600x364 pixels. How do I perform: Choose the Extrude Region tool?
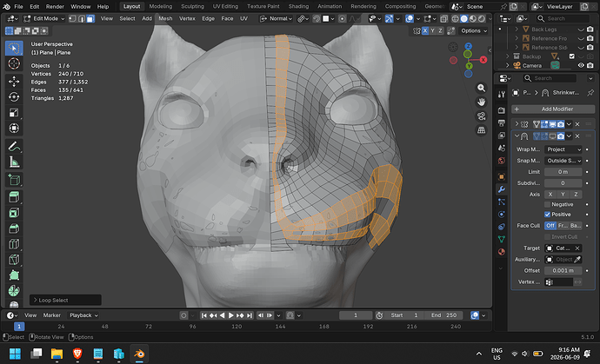(14, 197)
